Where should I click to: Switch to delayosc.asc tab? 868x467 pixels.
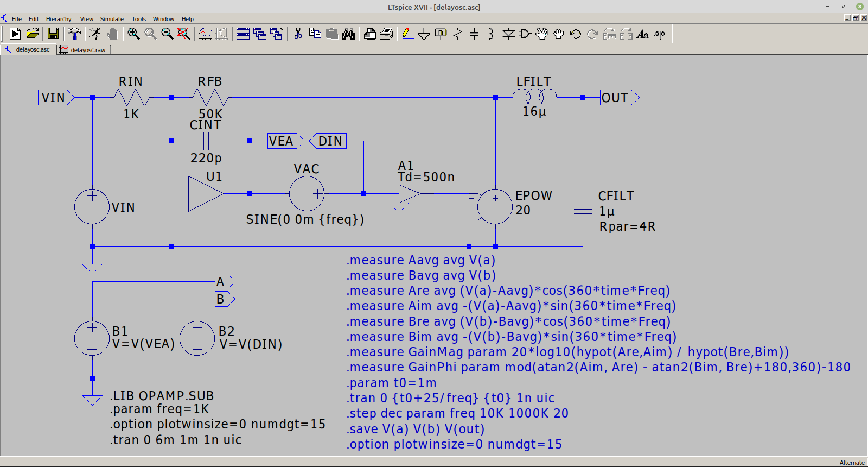click(28, 49)
